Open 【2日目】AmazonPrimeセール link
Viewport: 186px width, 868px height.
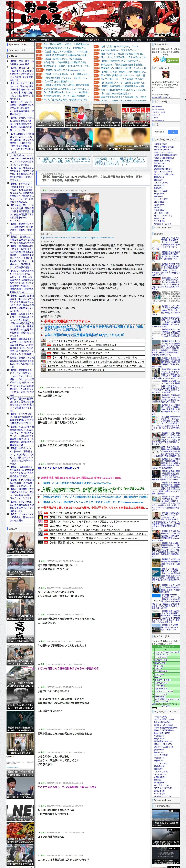click(x=93, y=490)
